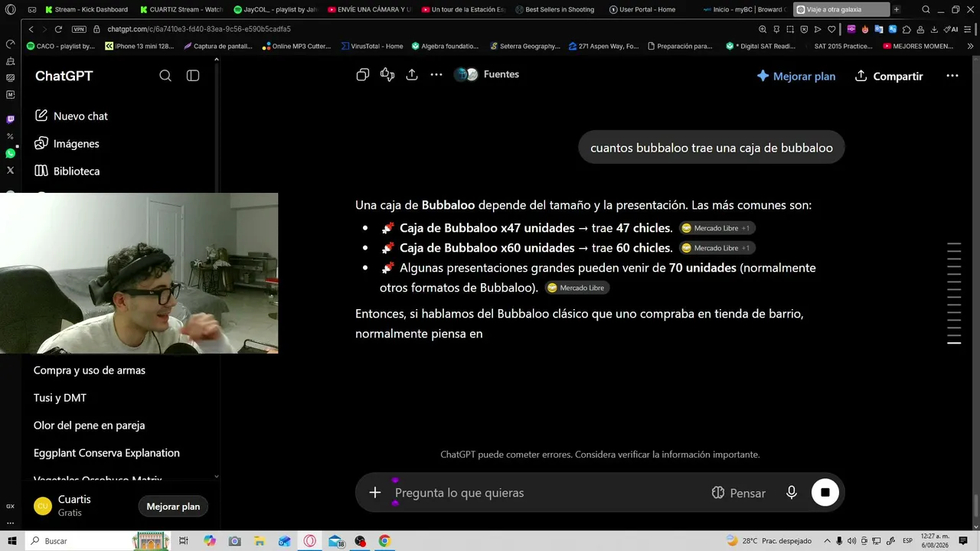Open the Opera sidebar three-dots menu
Viewport: 980px width, 551px height.
coord(10,523)
